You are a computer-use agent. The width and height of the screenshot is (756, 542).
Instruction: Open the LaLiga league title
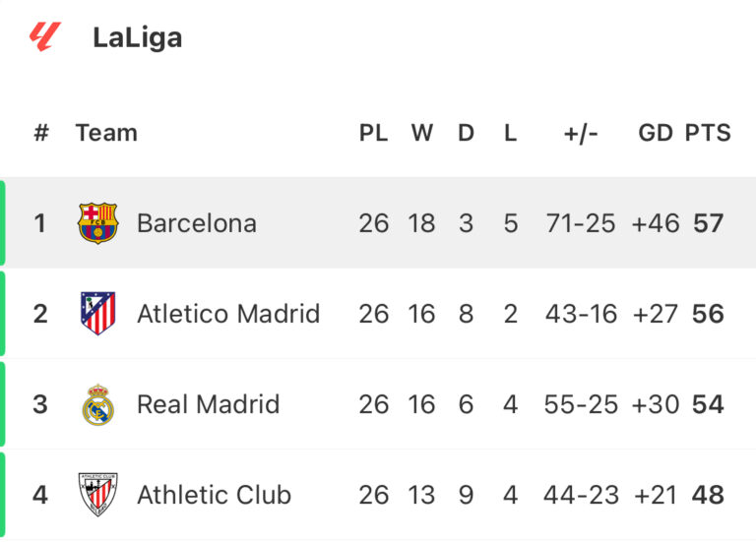point(137,37)
